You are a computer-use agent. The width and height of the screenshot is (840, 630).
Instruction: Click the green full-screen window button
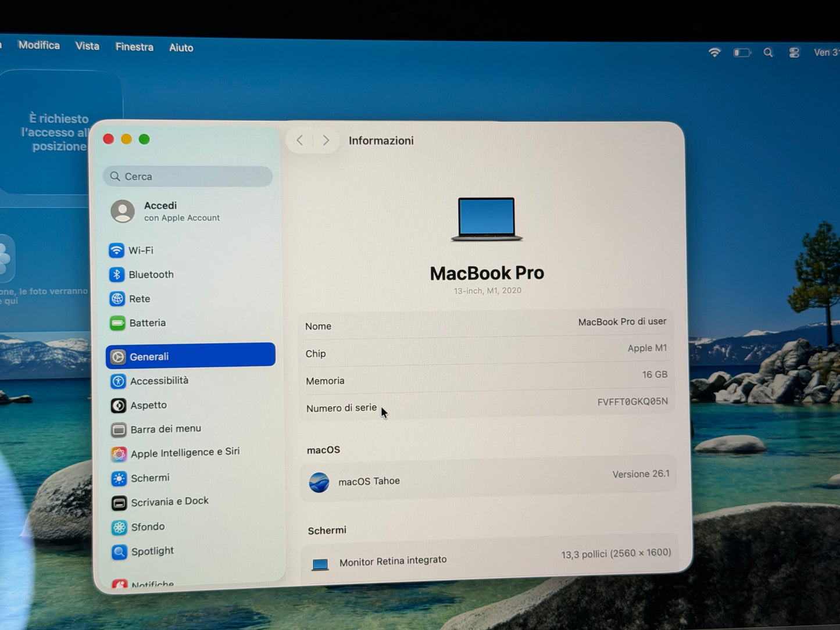pyautogui.click(x=144, y=139)
